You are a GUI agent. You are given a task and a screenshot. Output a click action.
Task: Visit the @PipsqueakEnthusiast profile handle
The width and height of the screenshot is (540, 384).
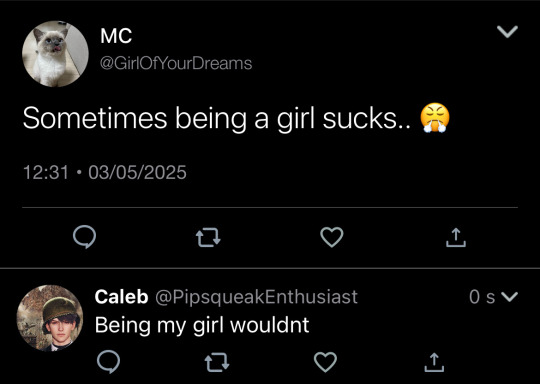(257, 297)
